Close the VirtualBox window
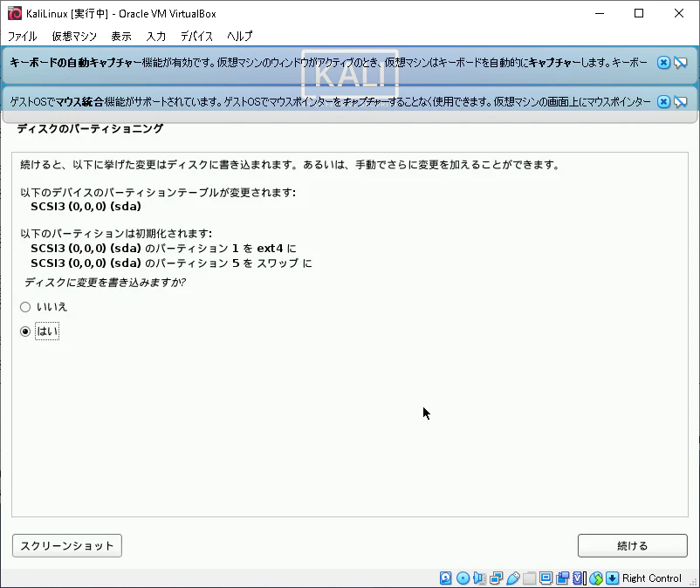This screenshot has height=588, width=700. click(x=678, y=13)
